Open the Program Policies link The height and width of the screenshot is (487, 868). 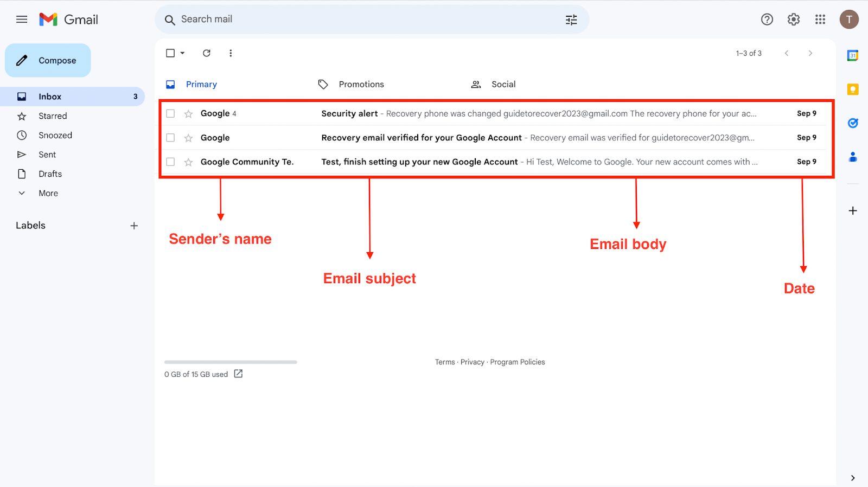[x=517, y=362]
